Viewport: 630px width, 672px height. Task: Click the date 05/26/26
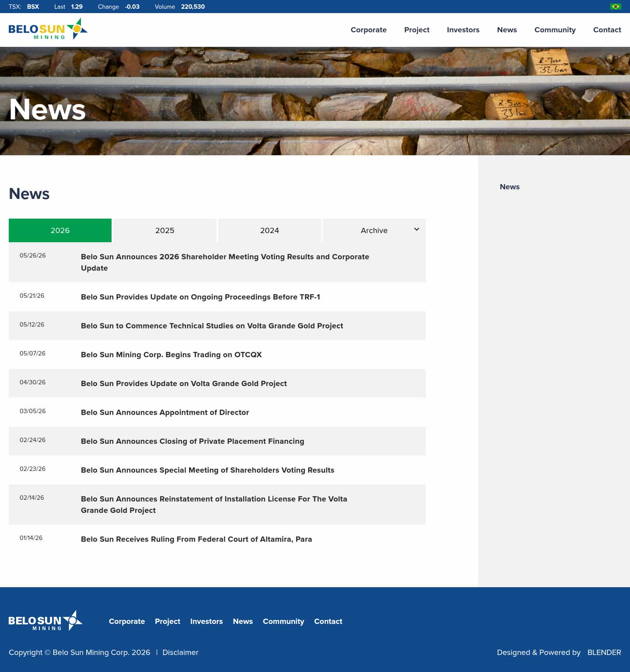33,255
